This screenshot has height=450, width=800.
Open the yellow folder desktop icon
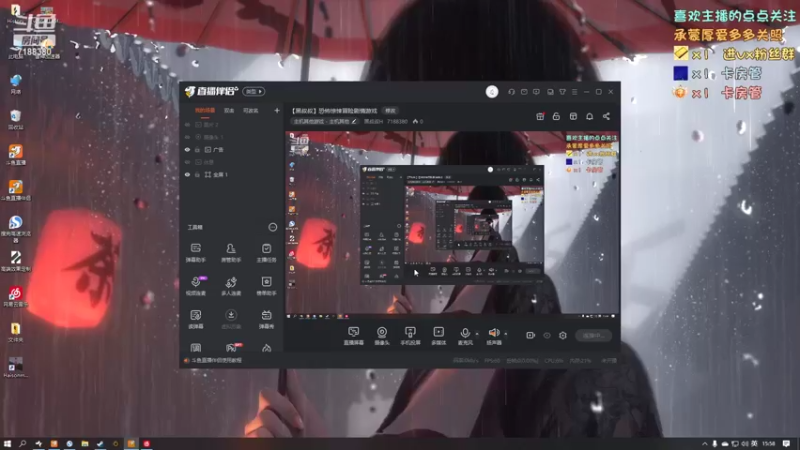tap(15, 332)
